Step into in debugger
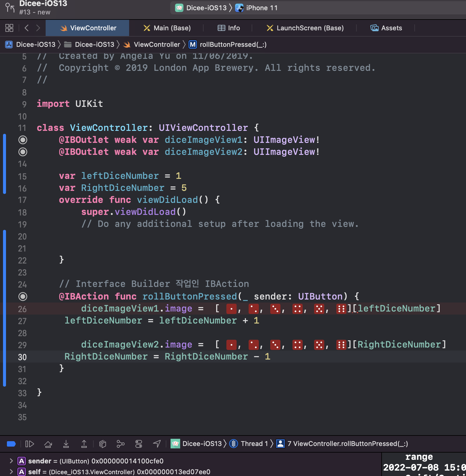Screen dimensions: 466x476 (66, 444)
